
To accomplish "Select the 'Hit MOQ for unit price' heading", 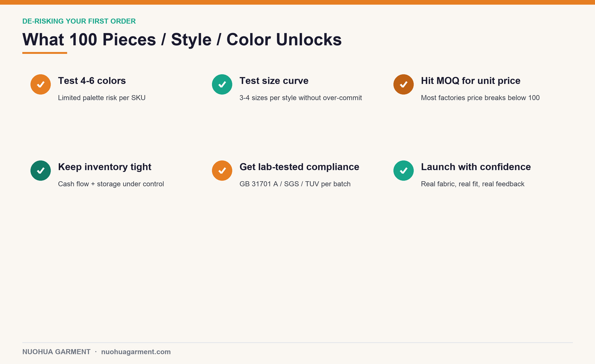I will pos(470,81).
